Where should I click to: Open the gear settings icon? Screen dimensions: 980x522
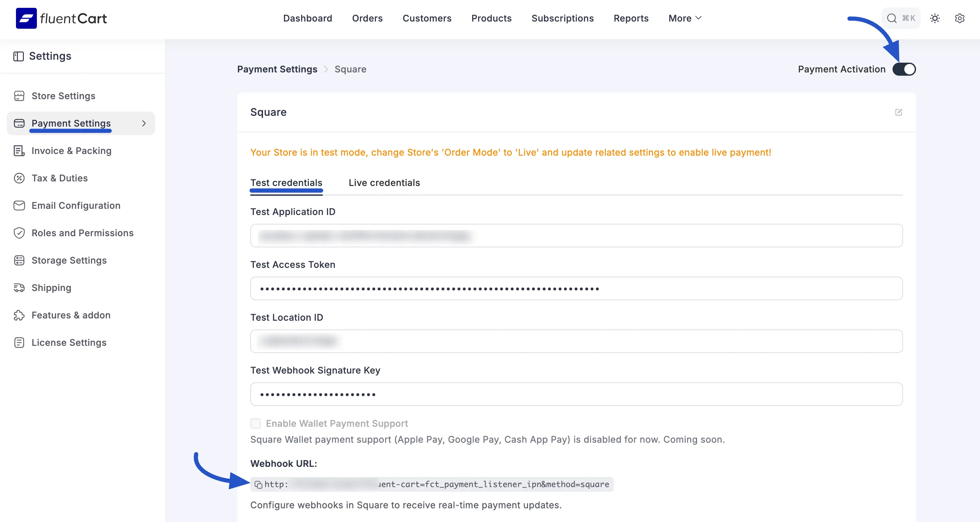pos(959,18)
